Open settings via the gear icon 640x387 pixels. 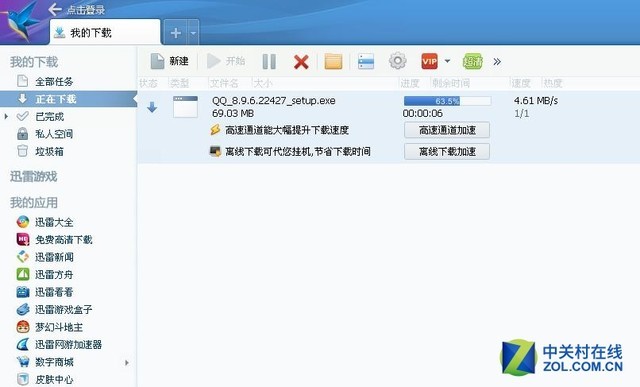tap(398, 61)
